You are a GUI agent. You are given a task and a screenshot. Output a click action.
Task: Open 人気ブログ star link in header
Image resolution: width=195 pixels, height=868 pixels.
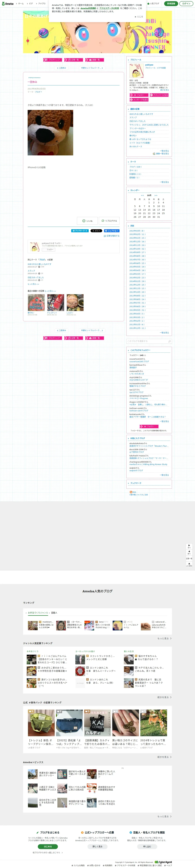pos(154,4)
